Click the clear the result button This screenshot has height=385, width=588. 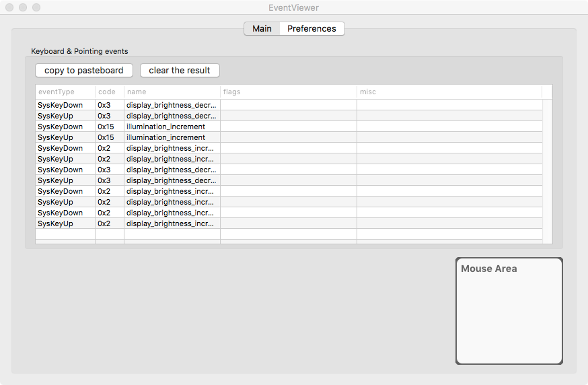[180, 71]
